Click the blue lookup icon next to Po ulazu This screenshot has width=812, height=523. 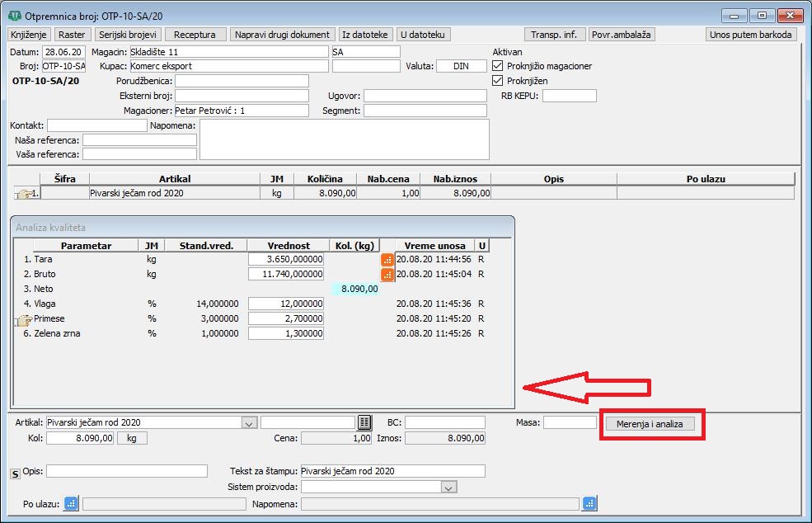coord(72,503)
